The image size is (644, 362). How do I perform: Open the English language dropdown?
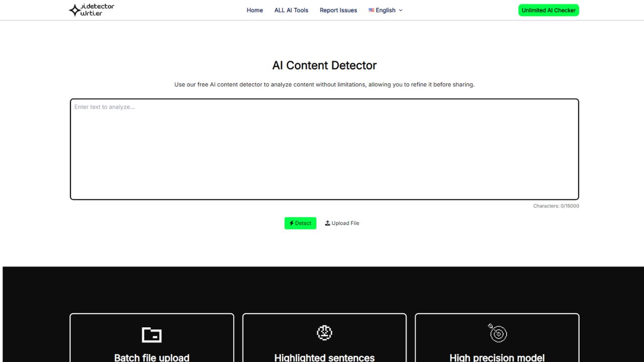(385, 10)
